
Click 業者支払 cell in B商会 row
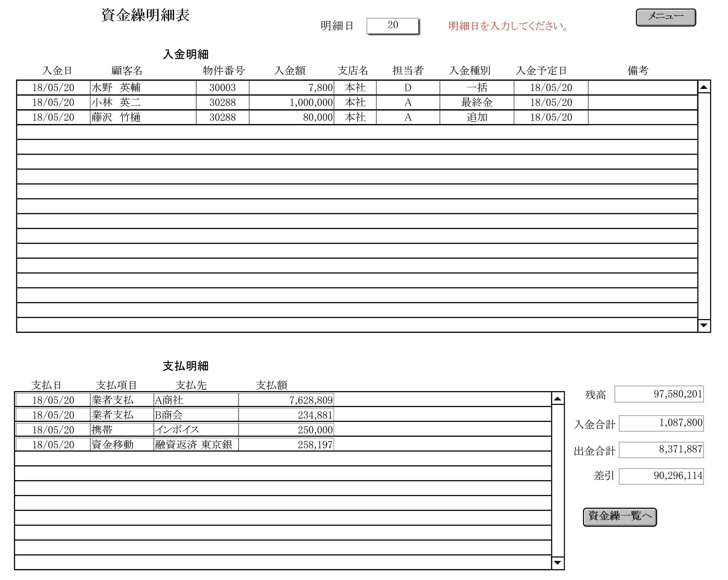[x=122, y=415]
